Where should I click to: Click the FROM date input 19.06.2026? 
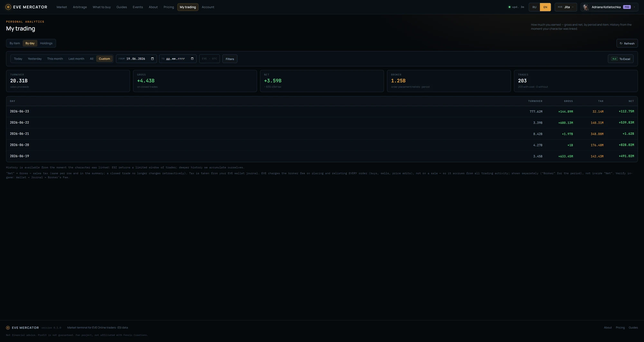[x=137, y=59]
